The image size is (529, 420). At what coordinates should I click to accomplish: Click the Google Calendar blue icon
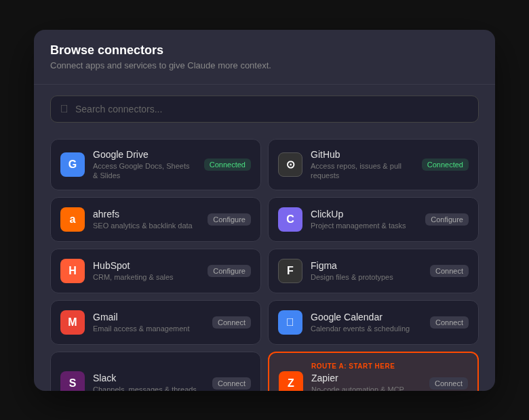[x=290, y=322]
